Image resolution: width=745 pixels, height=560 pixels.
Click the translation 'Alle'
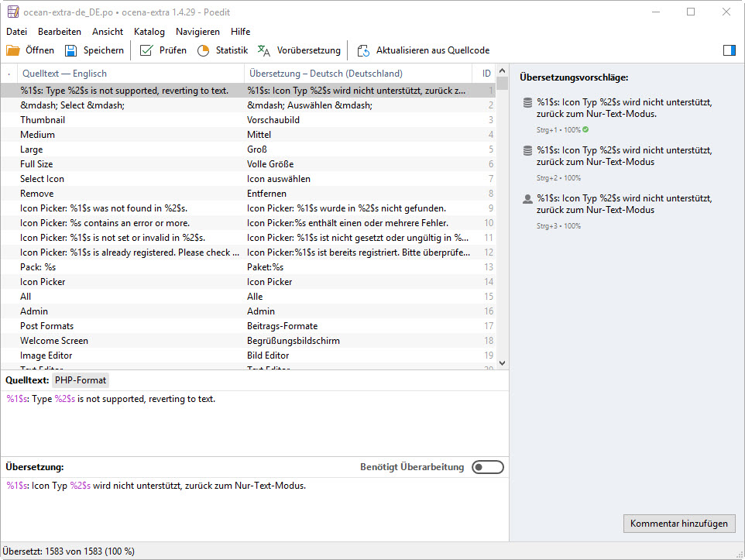tap(255, 297)
